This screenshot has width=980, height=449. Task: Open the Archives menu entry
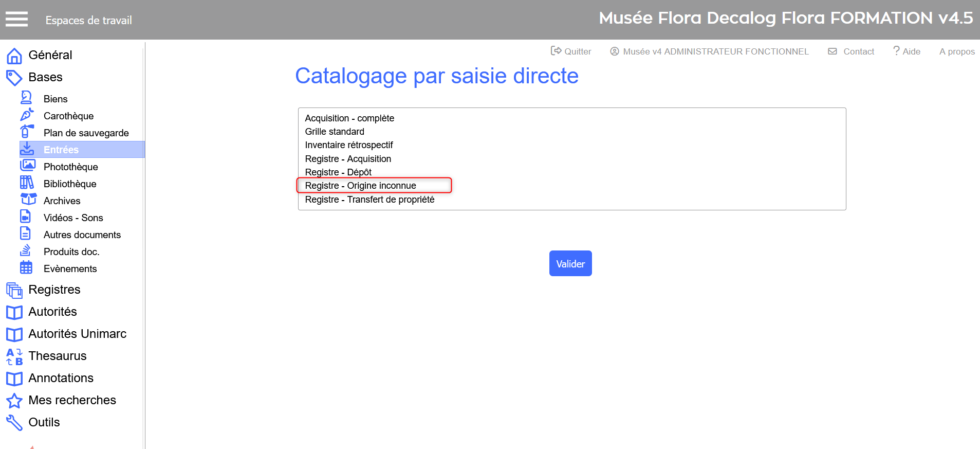(62, 201)
